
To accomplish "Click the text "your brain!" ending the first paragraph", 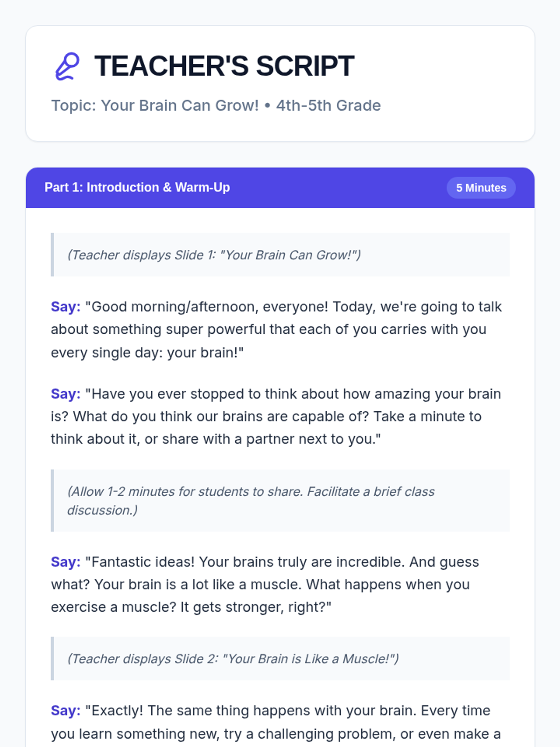I will 205,352.
